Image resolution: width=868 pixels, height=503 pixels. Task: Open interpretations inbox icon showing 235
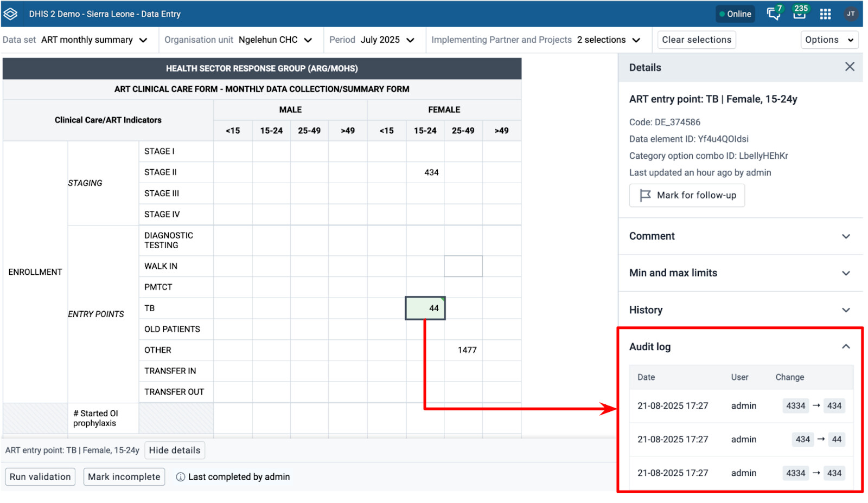[800, 14]
